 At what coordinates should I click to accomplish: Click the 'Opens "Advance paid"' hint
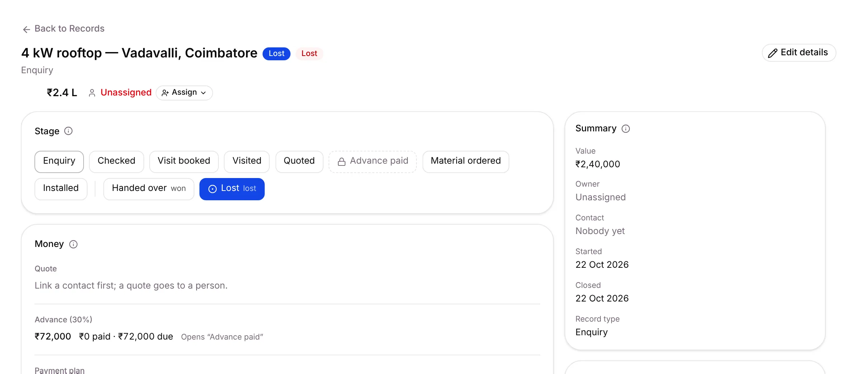pyautogui.click(x=222, y=337)
